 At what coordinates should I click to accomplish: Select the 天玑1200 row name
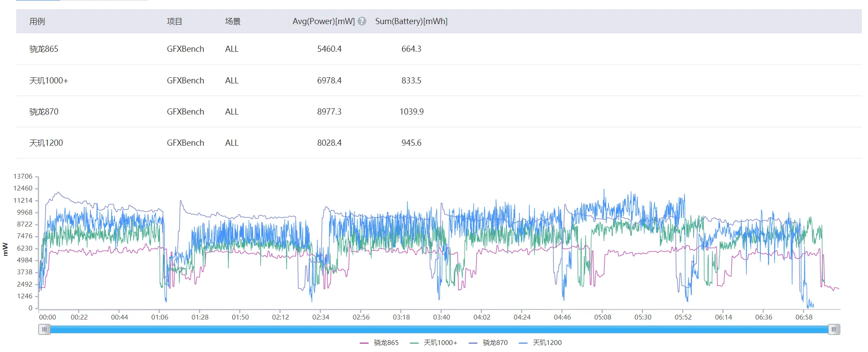(x=46, y=143)
